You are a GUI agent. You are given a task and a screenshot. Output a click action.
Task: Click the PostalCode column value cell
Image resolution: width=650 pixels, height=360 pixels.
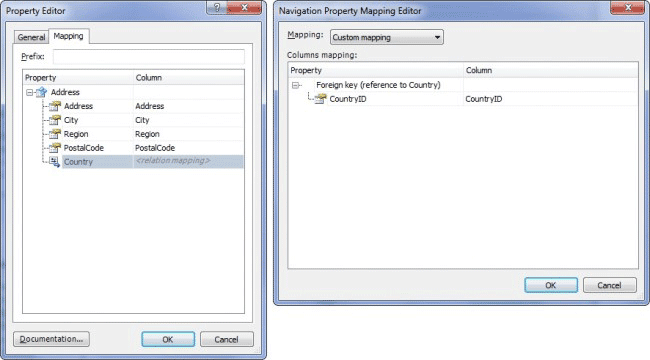189,148
